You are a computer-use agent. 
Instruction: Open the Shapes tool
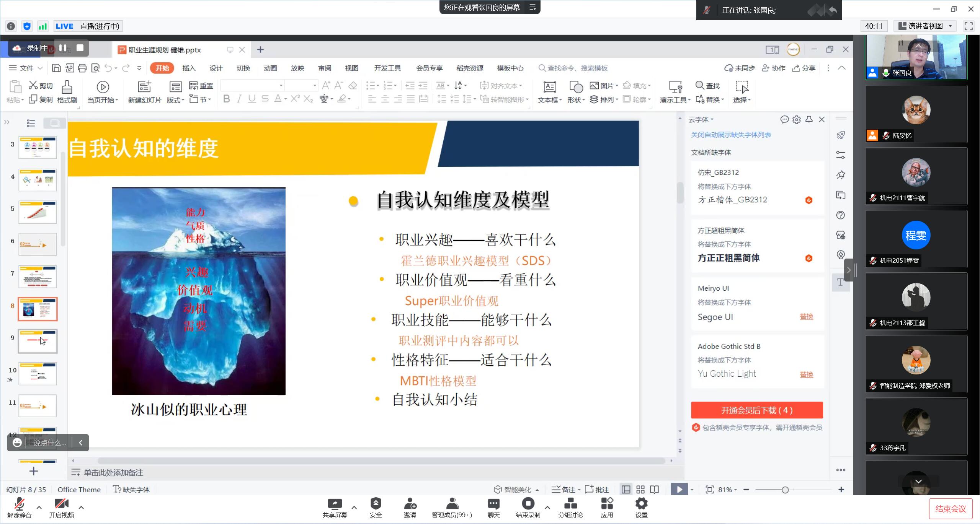575,87
